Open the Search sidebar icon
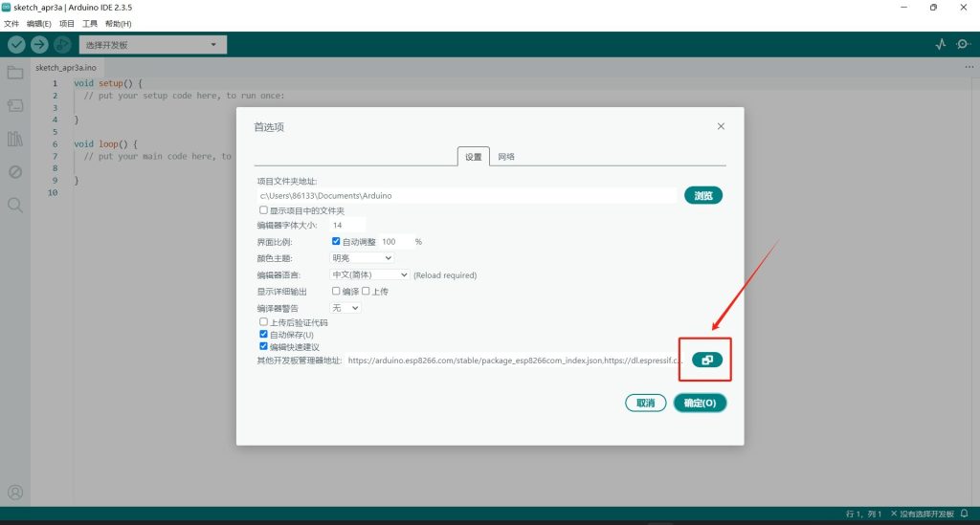The width and height of the screenshot is (980, 525). [x=15, y=205]
